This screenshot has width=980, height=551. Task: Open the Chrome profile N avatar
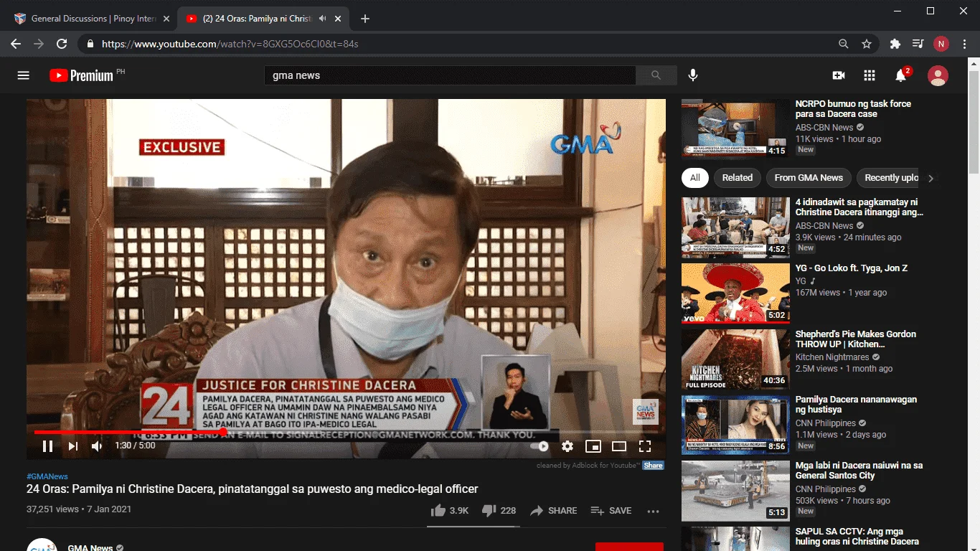(941, 44)
